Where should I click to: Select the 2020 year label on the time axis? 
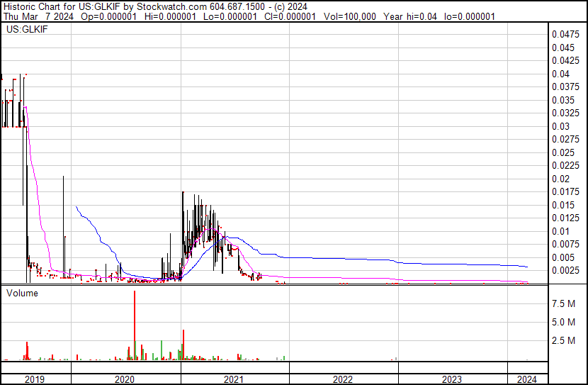pyautogui.click(x=125, y=379)
